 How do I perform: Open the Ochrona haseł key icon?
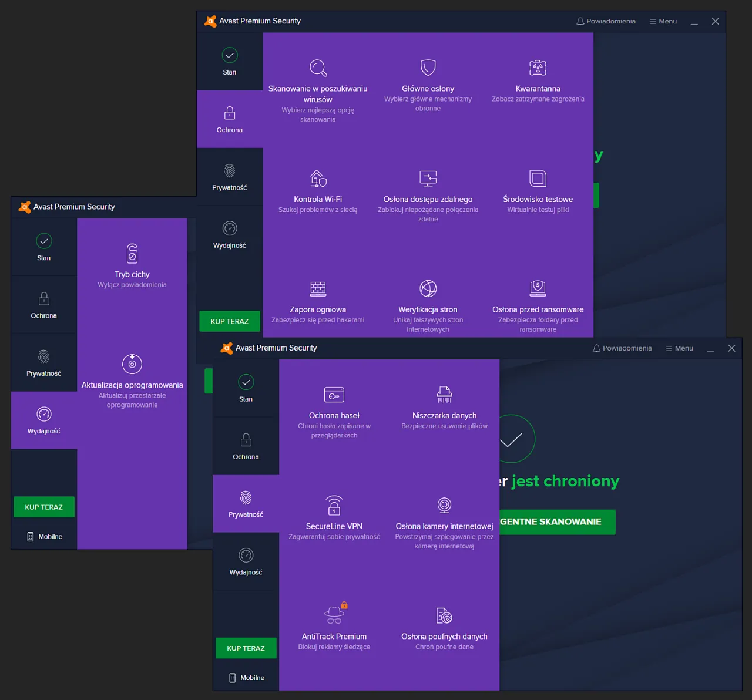point(334,395)
